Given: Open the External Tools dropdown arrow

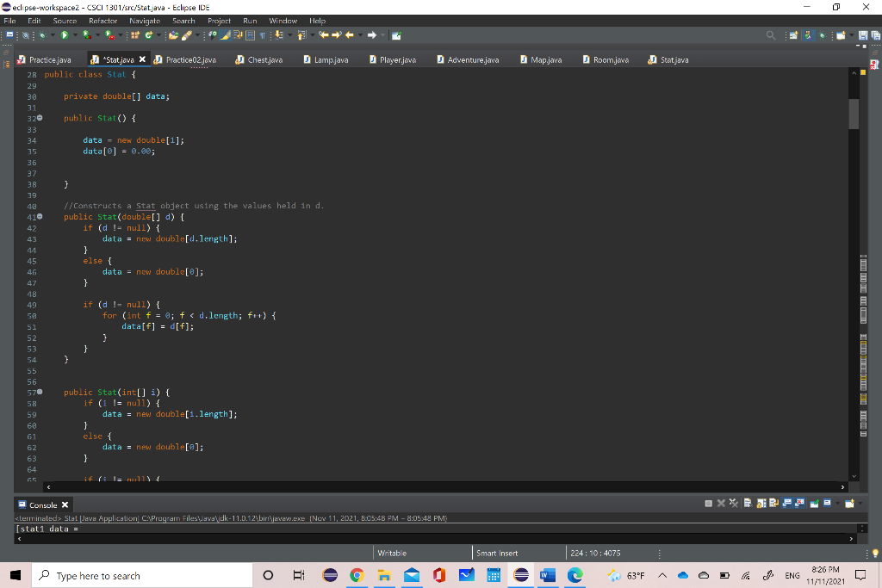Looking at the screenshot, I should tap(121, 35).
